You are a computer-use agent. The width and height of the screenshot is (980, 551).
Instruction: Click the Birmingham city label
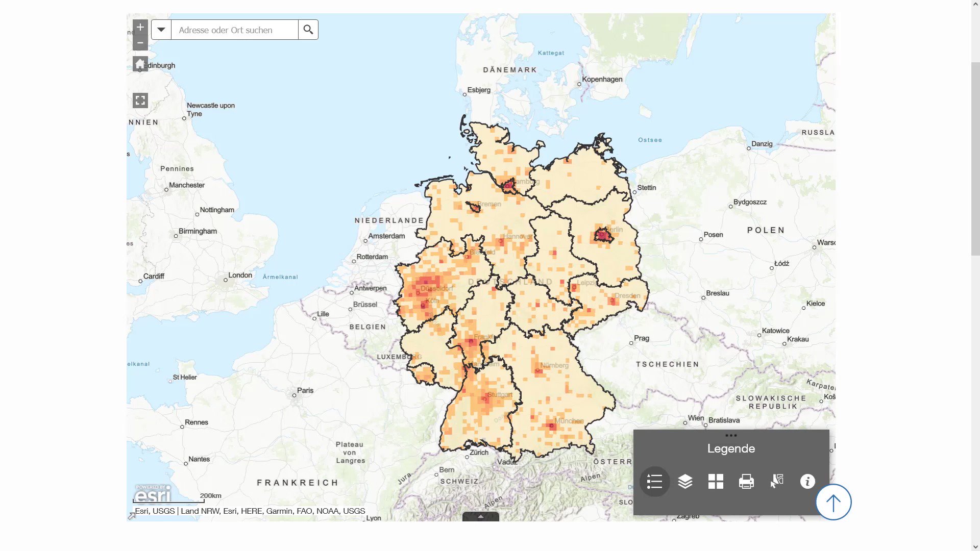coord(198,231)
